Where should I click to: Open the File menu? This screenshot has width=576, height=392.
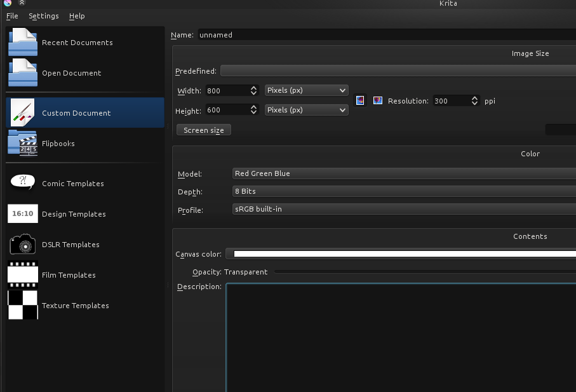(12, 16)
